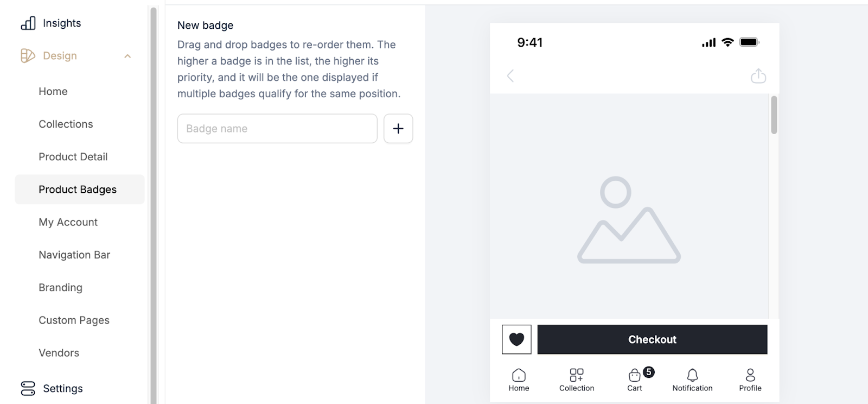Tap the Collection icon in preview
Viewport: 868px width, 404px height.
pyautogui.click(x=577, y=375)
